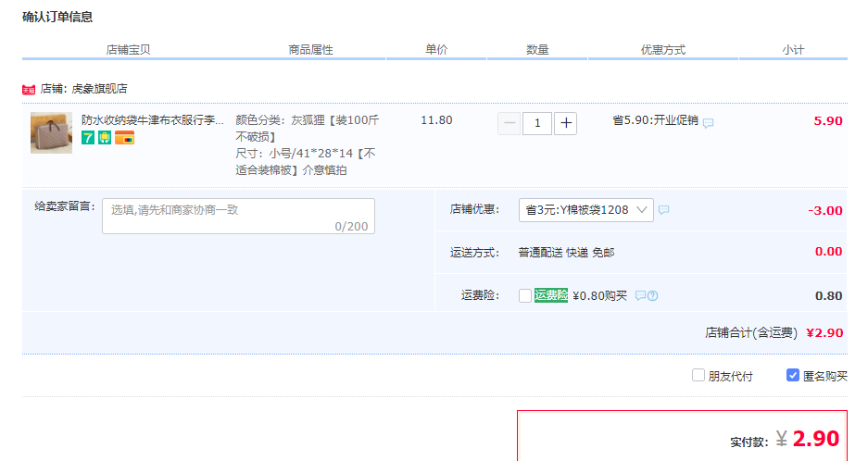Screen dimensions: 868x461
Task: Click the insurance fee value 0.80
Action: 828,295
